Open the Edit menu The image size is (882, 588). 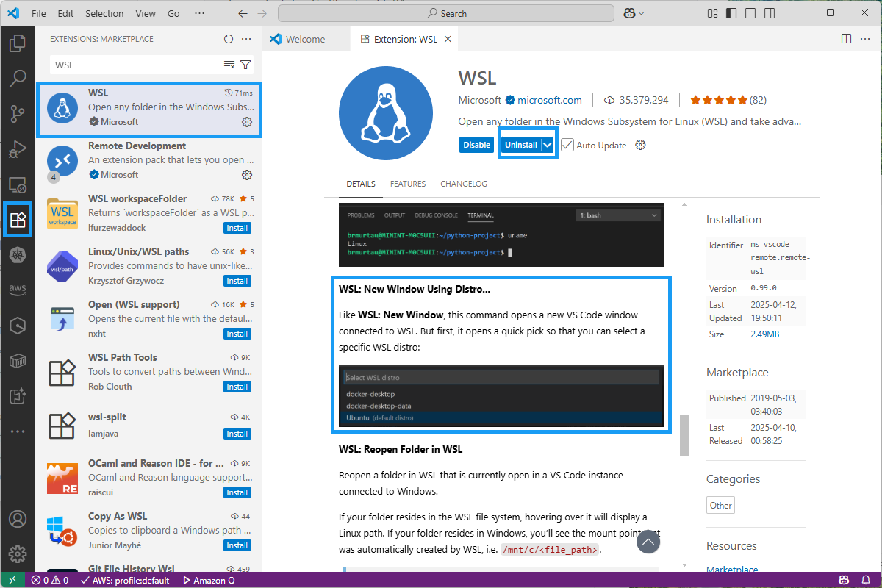[65, 13]
